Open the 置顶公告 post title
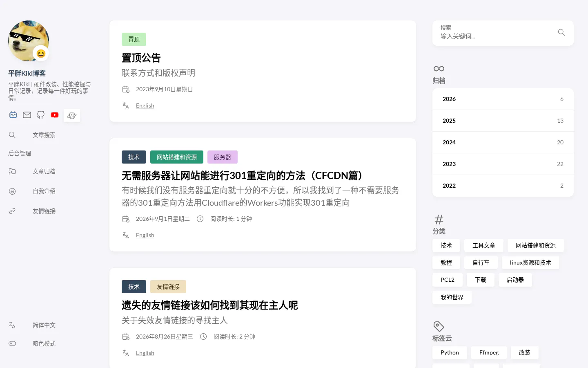 [141, 58]
